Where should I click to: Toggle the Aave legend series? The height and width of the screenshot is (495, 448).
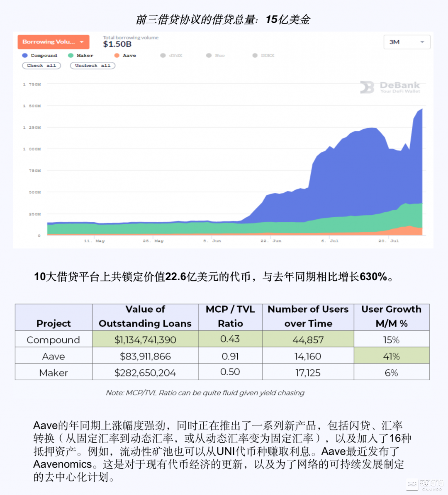coord(125,55)
